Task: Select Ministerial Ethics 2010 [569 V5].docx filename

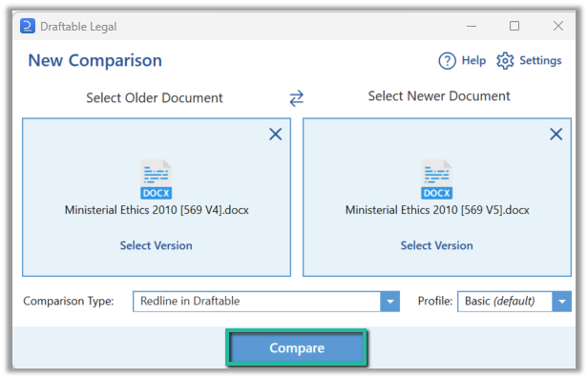Action: click(x=437, y=210)
